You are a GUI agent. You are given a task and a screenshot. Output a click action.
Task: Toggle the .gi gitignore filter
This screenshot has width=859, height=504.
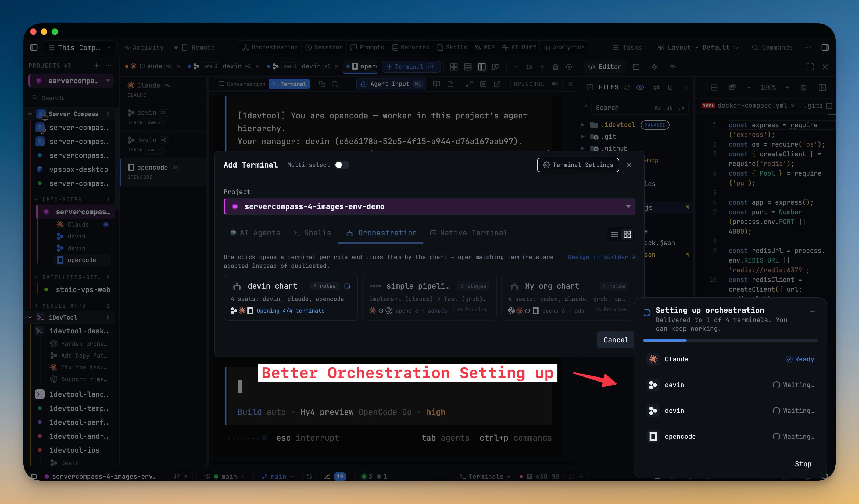click(x=655, y=87)
